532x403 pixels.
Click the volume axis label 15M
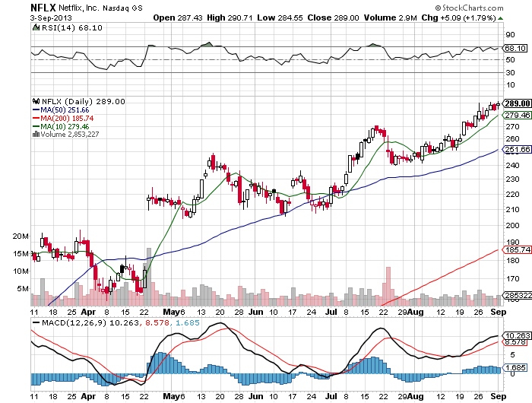(21, 254)
